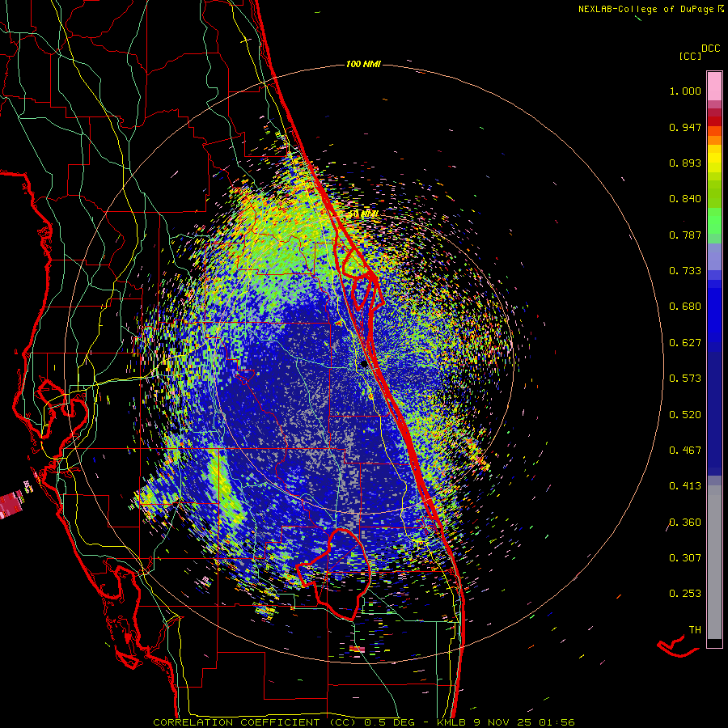Select the 0.733 legend value
728x728 pixels.
(685, 271)
